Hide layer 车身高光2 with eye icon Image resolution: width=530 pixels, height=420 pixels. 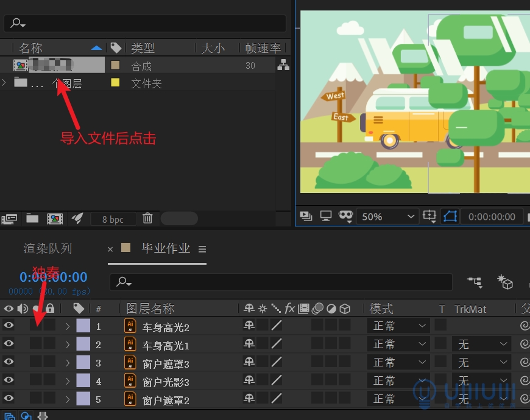[x=9, y=325]
